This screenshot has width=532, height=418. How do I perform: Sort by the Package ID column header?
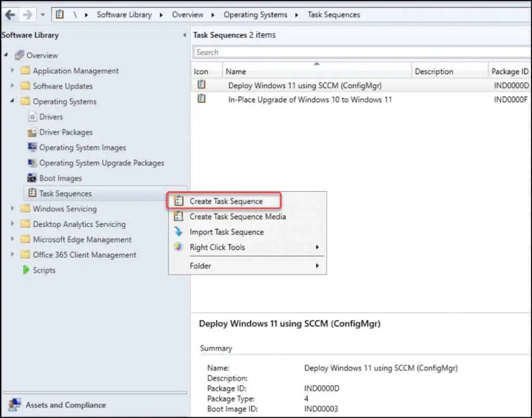(x=510, y=71)
